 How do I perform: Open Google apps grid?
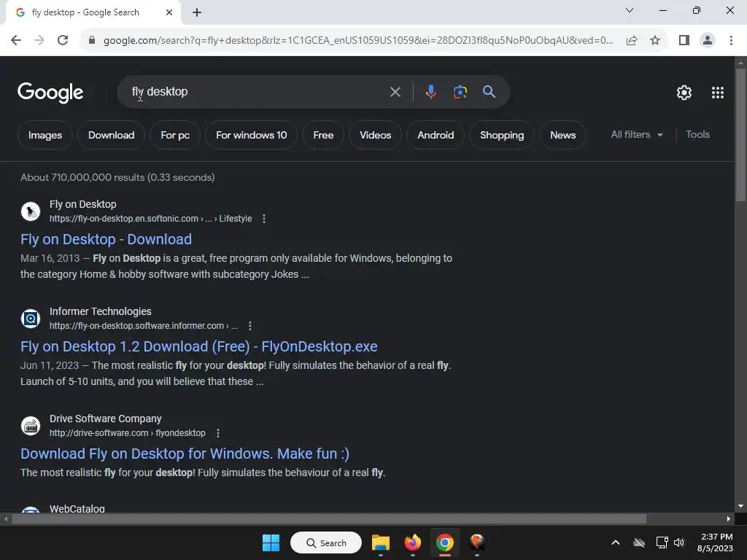coord(718,93)
